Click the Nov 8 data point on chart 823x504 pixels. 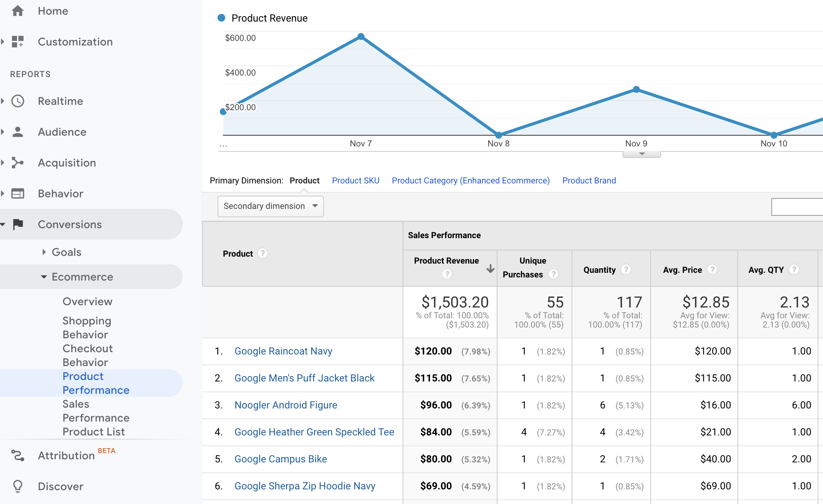[x=499, y=135]
